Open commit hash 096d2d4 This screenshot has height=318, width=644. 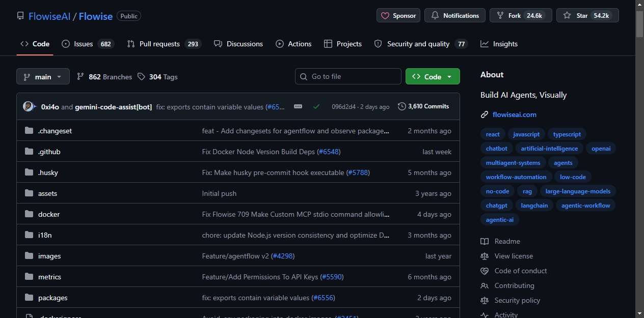tap(343, 107)
